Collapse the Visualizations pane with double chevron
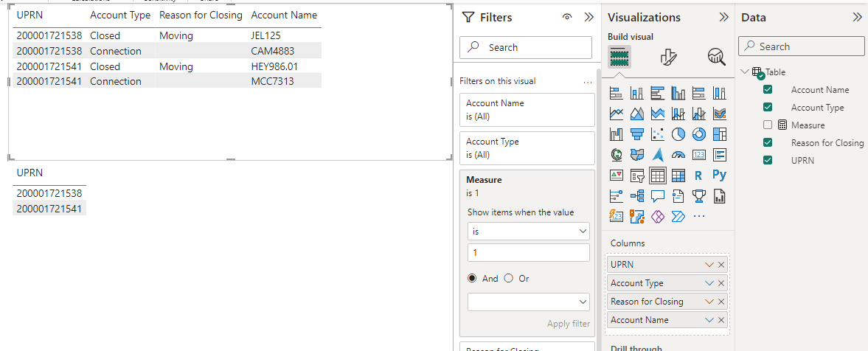This screenshot has height=351, width=868. (x=723, y=17)
